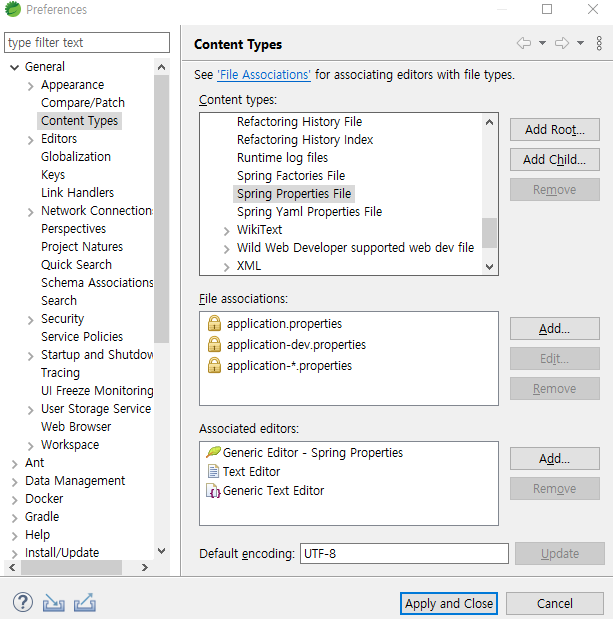Image resolution: width=613 pixels, height=619 pixels.
Task: Expand the Docker preferences node
Action: pos(15,500)
